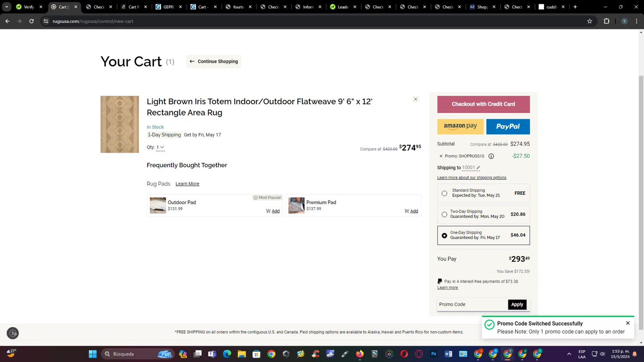644x362 pixels.
Task: Focus the Promo Code input field
Action: (x=472, y=305)
